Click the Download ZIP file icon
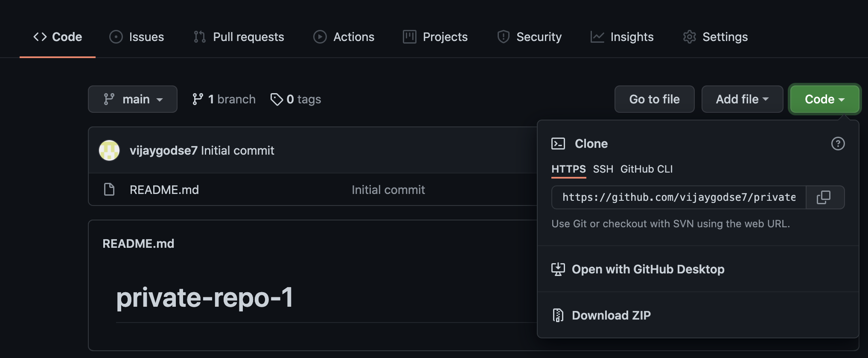Image resolution: width=868 pixels, height=358 pixels. tap(558, 315)
